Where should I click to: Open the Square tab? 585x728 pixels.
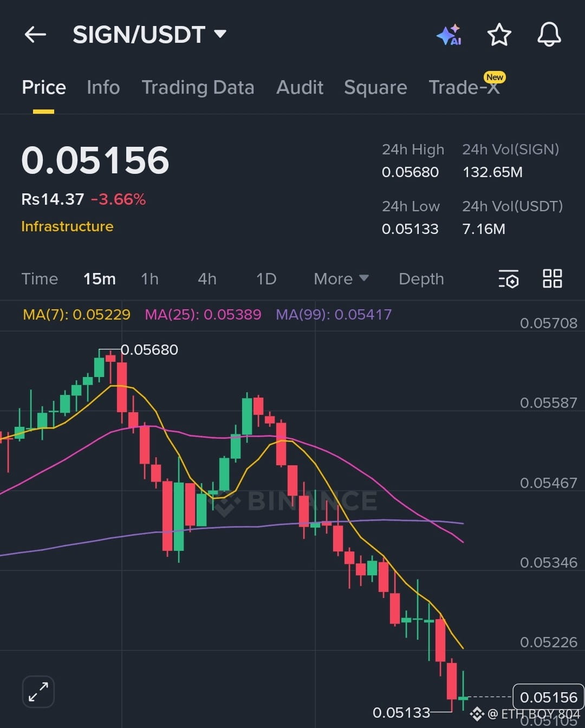click(375, 87)
